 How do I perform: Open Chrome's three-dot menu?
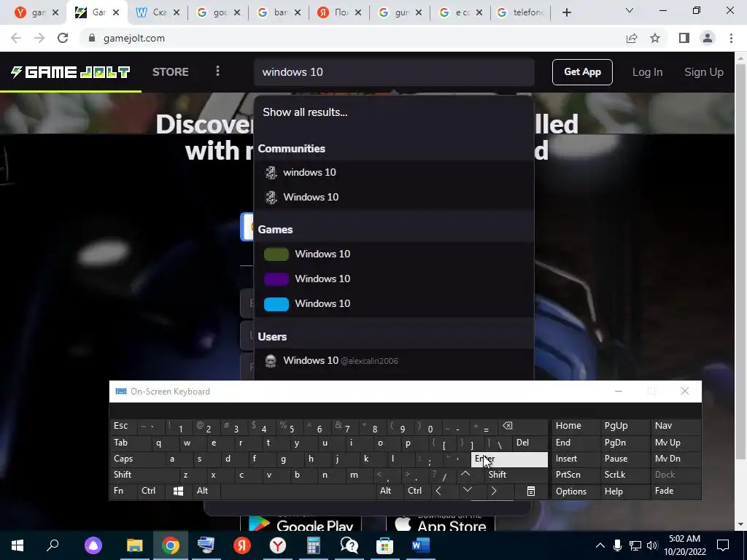click(731, 38)
